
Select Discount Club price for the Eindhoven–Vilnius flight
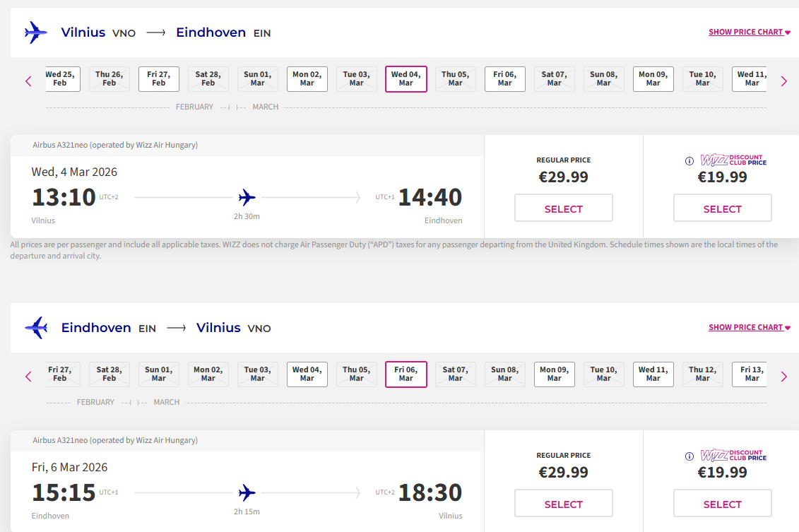722,504
